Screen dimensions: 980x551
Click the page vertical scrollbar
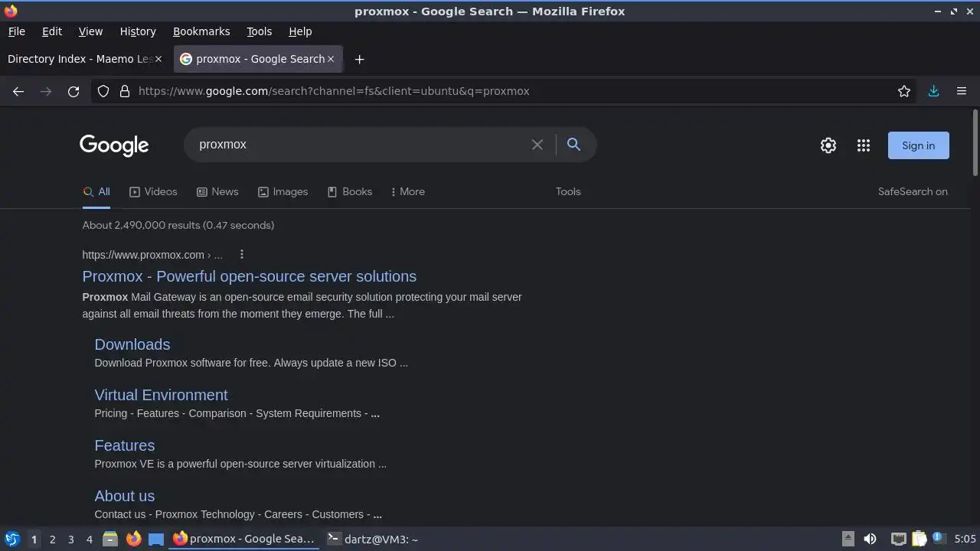click(x=975, y=143)
